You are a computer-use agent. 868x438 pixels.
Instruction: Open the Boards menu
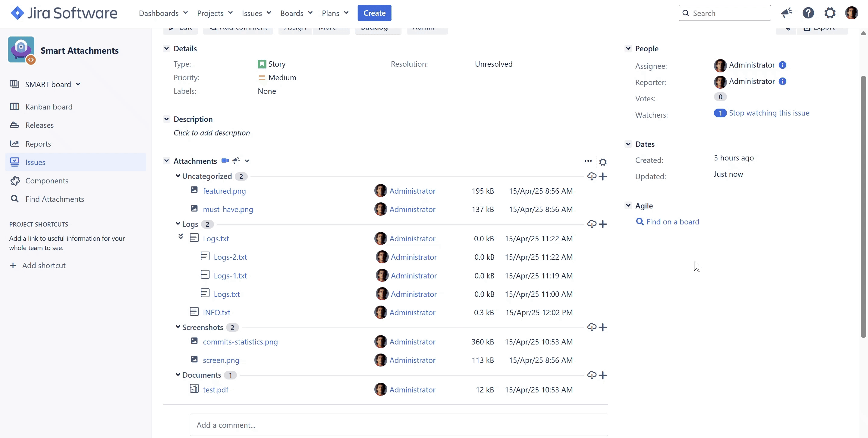pyautogui.click(x=296, y=13)
